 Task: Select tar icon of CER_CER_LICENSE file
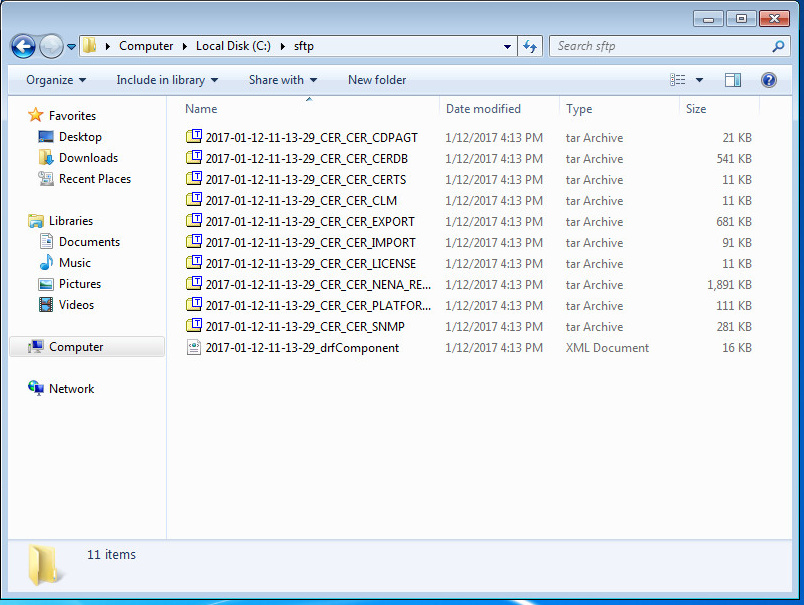tap(194, 263)
